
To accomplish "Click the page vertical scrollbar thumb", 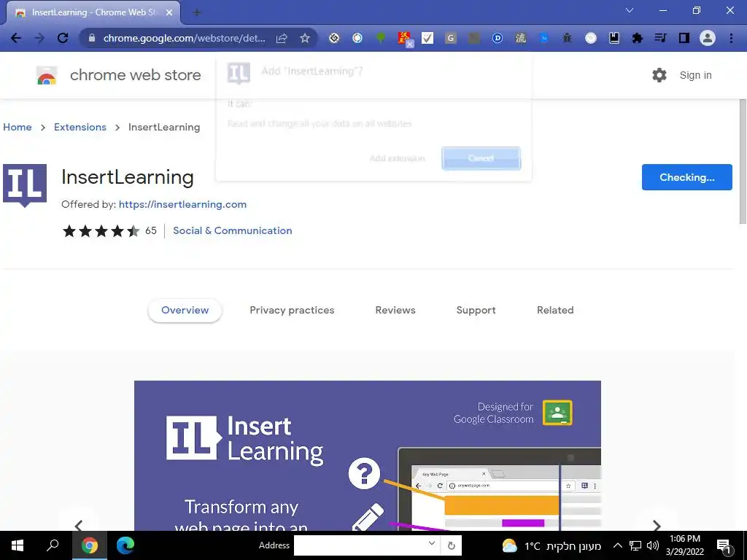I will [x=742, y=161].
